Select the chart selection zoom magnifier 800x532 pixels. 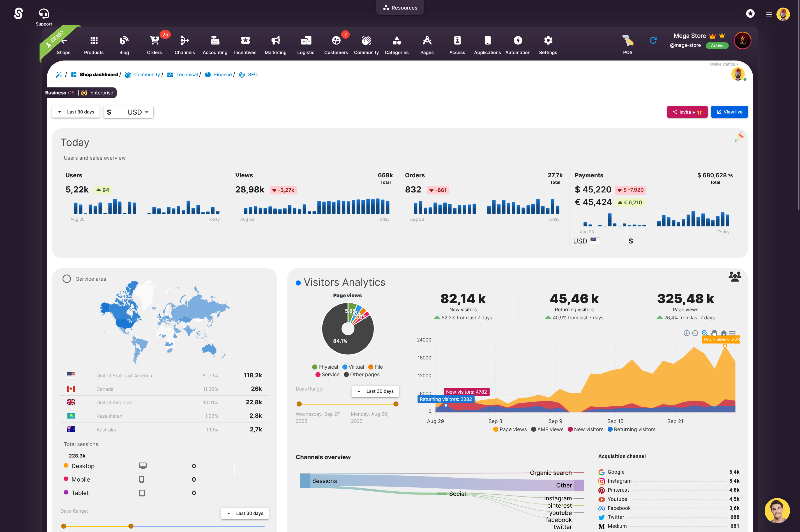point(705,333)
